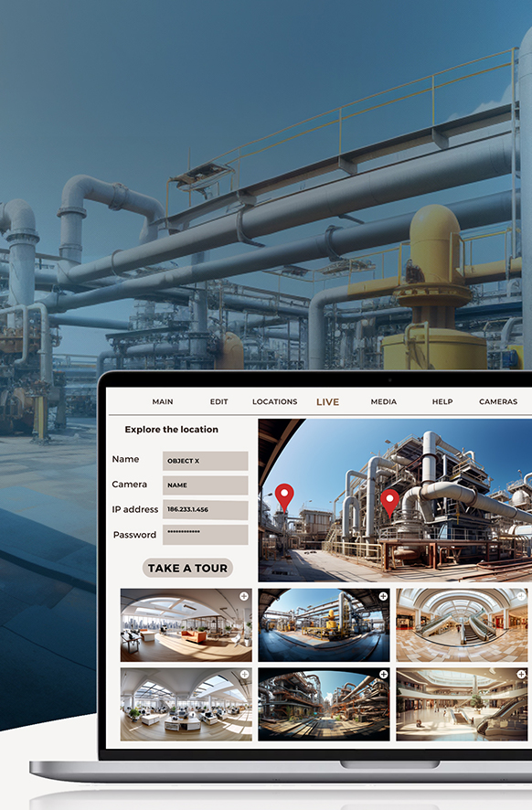Click plus icon on yellow-tank refinery thumbnail
The width and height of the screenshot is (532, 810).
pyautogui.click(x=383, y=596)
